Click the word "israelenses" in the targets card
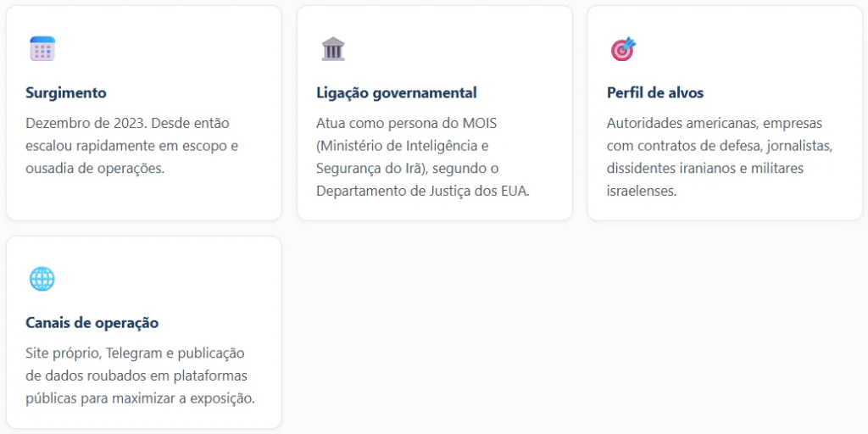This screenshot has height=434, width=868. (x=641, y=191)
